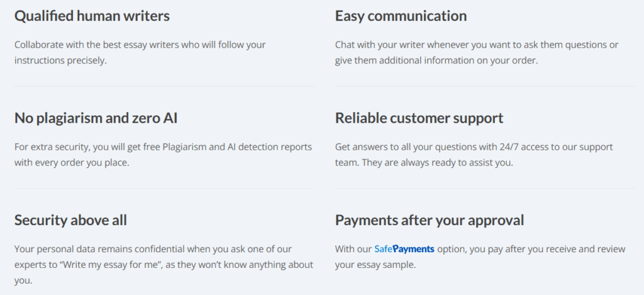This screenshot has height=295, width=644.
Task: Click the "Qualified human writers" heading
Action: (x=92, y=16)
